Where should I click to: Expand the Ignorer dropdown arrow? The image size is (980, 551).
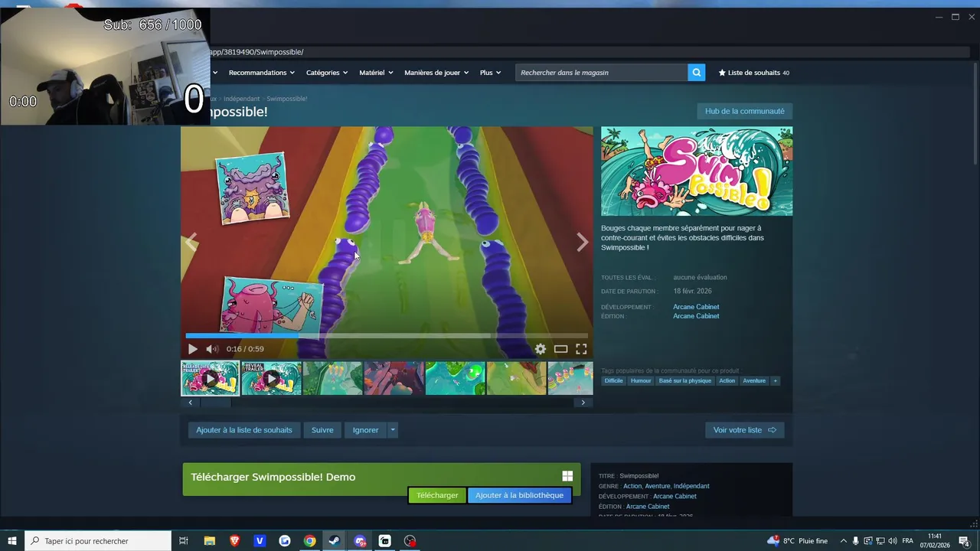pyautogui.click(x=393, y=430)
